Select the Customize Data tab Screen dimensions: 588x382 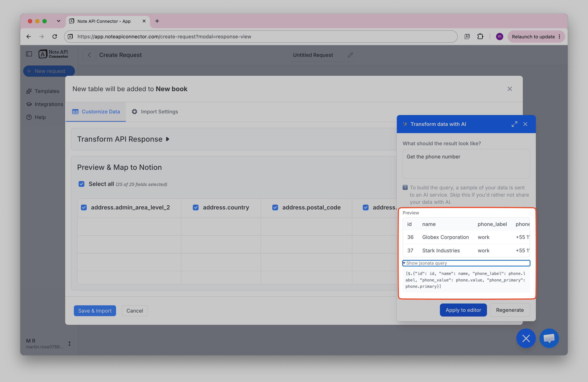96,112
